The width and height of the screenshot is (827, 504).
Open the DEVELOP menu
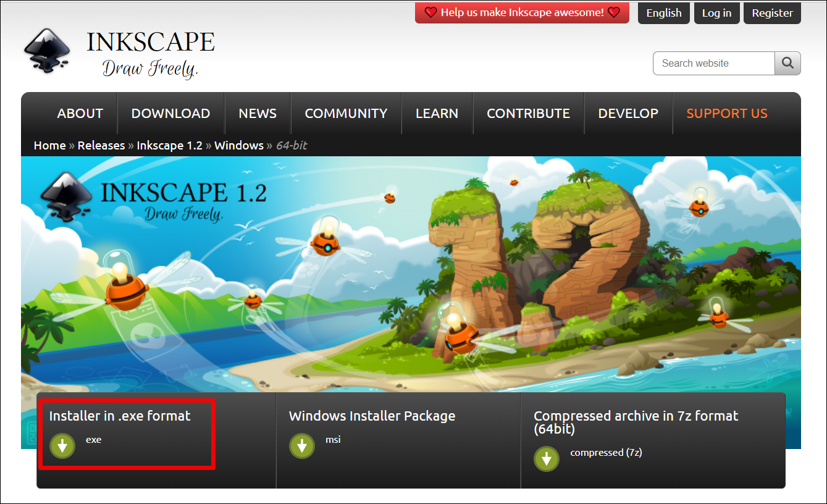[x=628, y=114]
